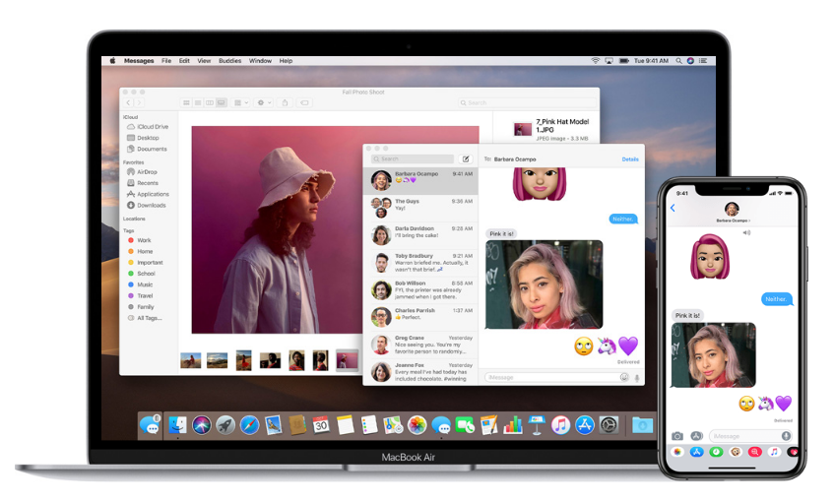Tap speaker icon above Memoji on iPhone

tap(746, 233)
